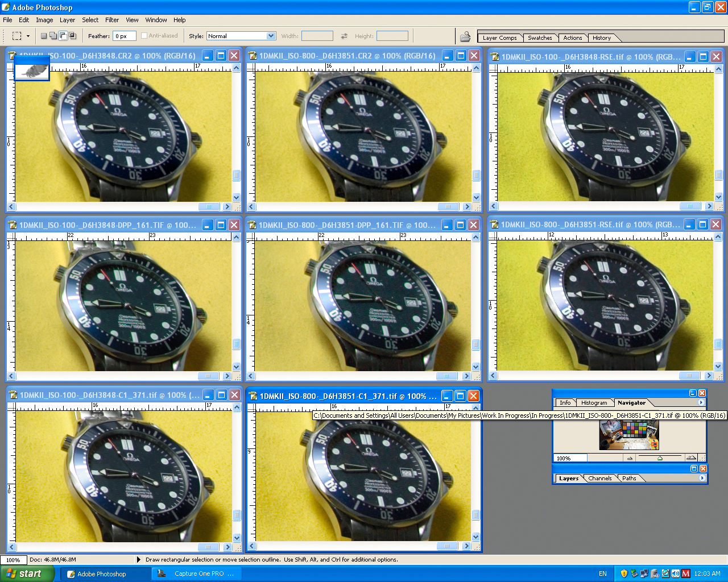Open the Navigator palette options menu arrow
728x582 pixels.
coord(701,402)
